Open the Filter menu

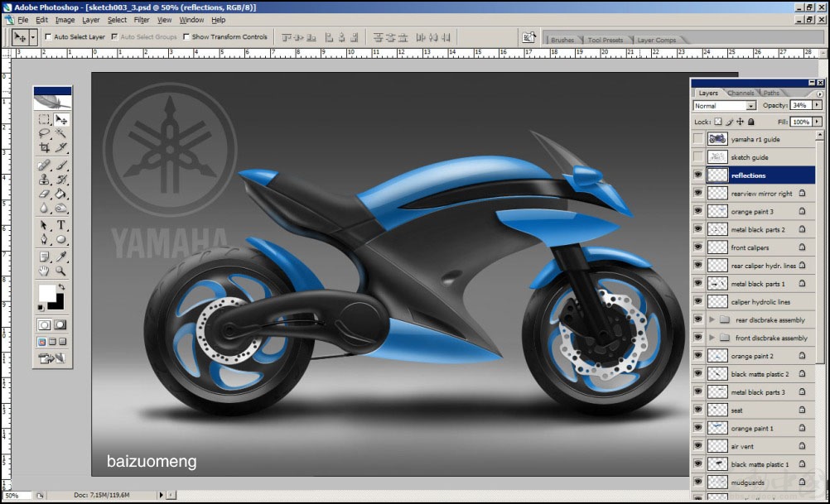point(142,20)
